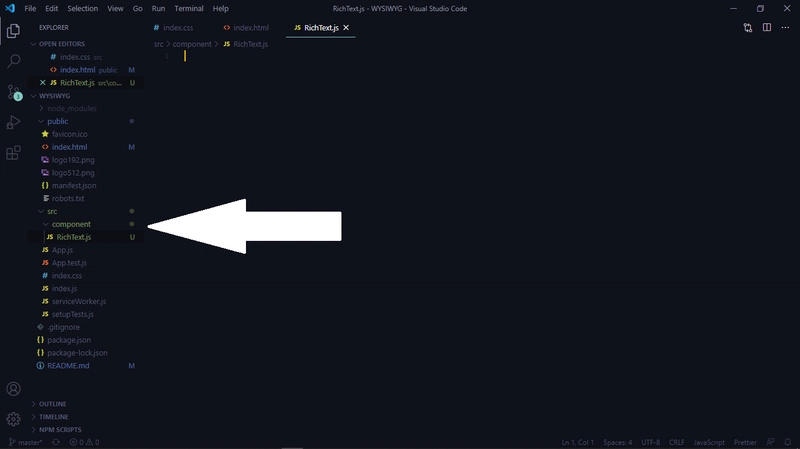Change language mode via JavaScript status entry
This screenshot has height=449, width=800.
[709, 442]
